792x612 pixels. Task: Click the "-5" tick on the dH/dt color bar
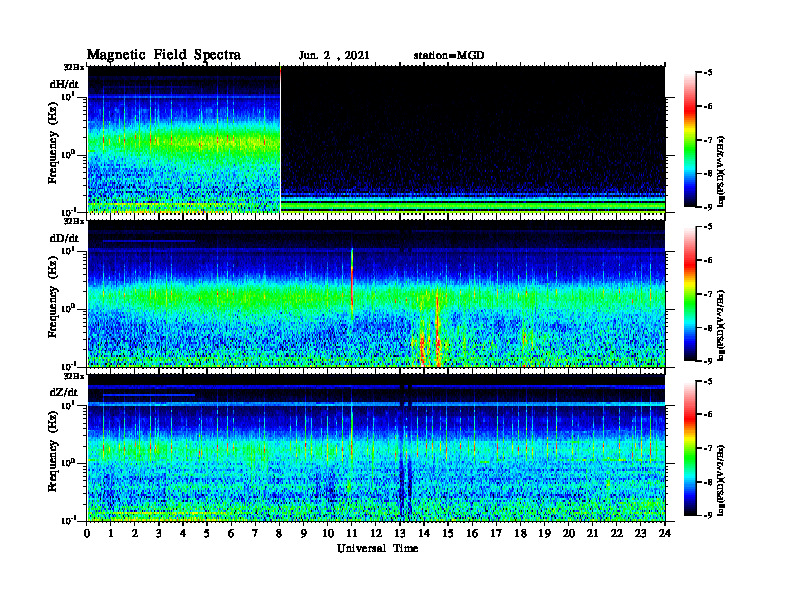708,73
